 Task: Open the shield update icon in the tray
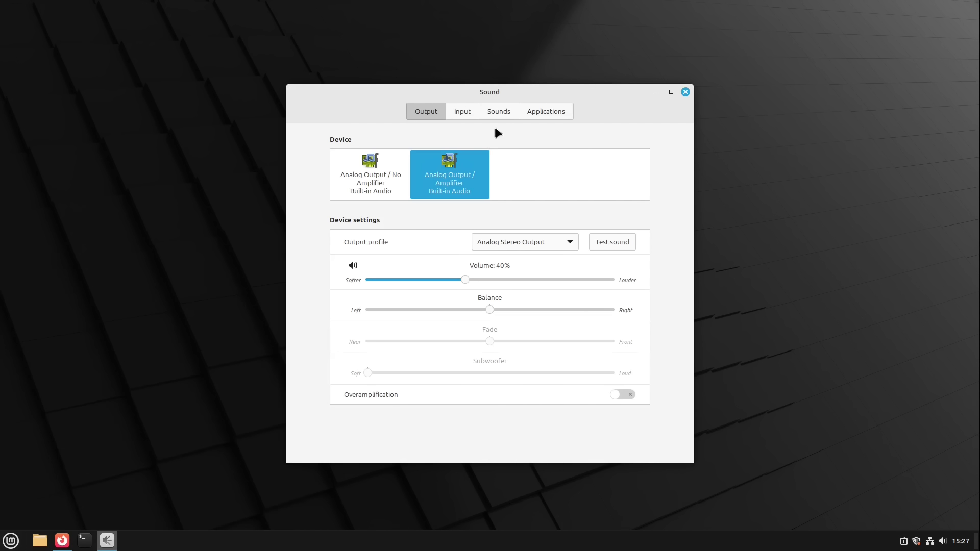[916, 541]
